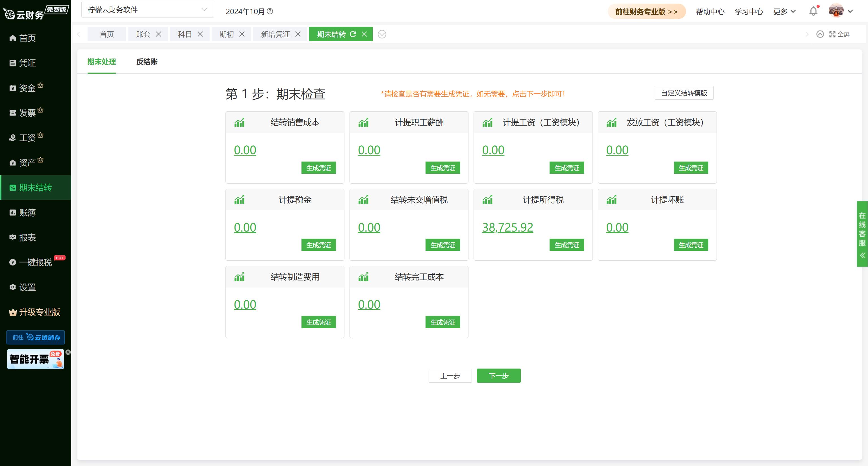The width and height of the screenshot is (868, 466).
Task: Select the 发票 sidebar icon
Action: [27, 112]
